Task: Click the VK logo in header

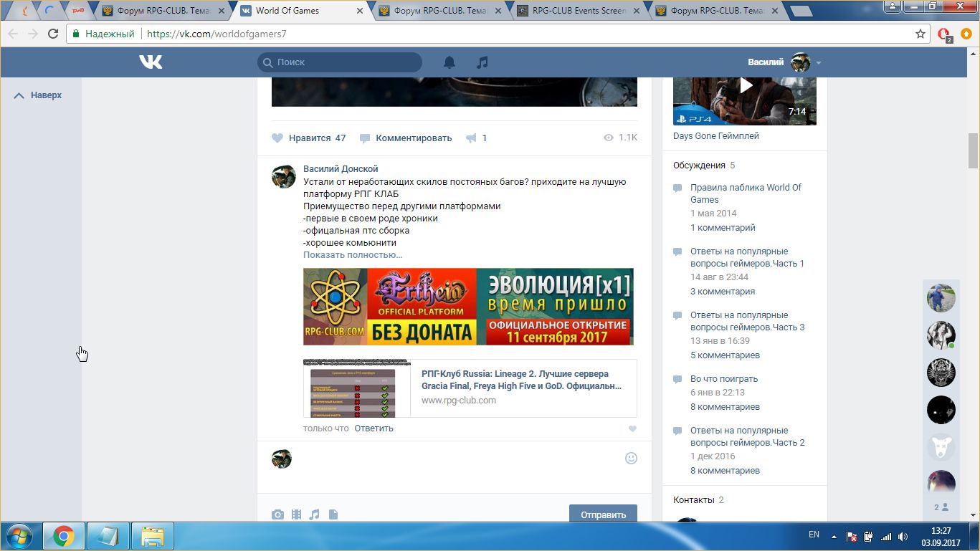Action: coord(151,62)
